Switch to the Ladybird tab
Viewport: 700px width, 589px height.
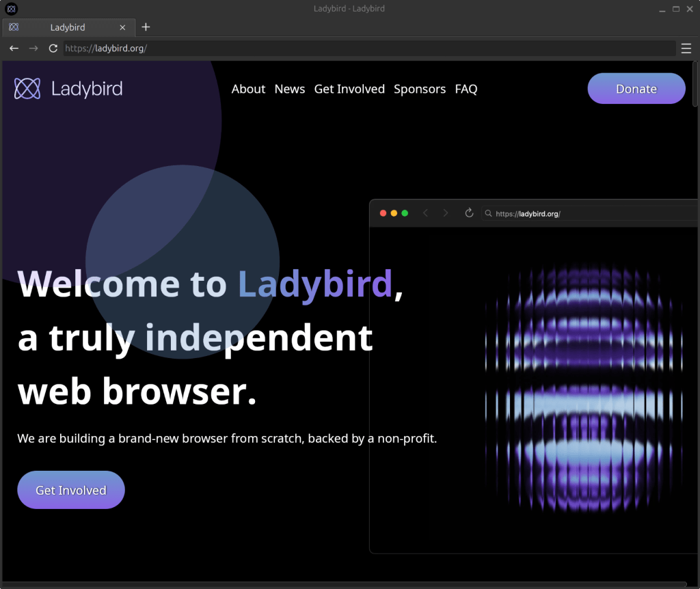[x=67, y=27]
